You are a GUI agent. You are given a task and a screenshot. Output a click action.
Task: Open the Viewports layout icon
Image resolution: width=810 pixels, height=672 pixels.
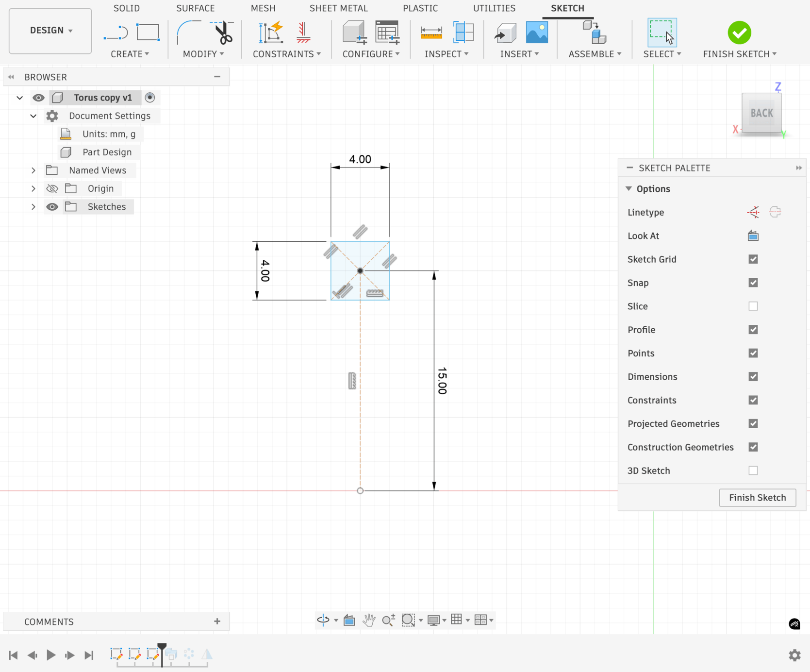[x=480, y=620]
